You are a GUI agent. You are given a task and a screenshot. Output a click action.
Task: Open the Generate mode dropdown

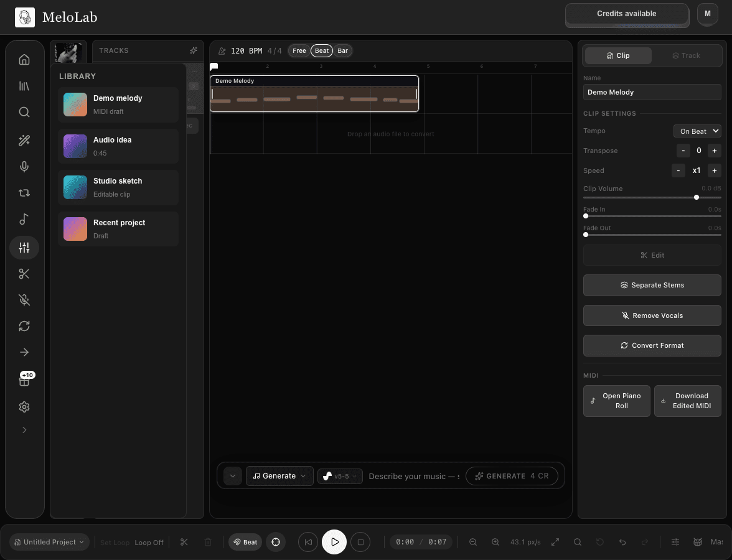click(x=279, y=476)
